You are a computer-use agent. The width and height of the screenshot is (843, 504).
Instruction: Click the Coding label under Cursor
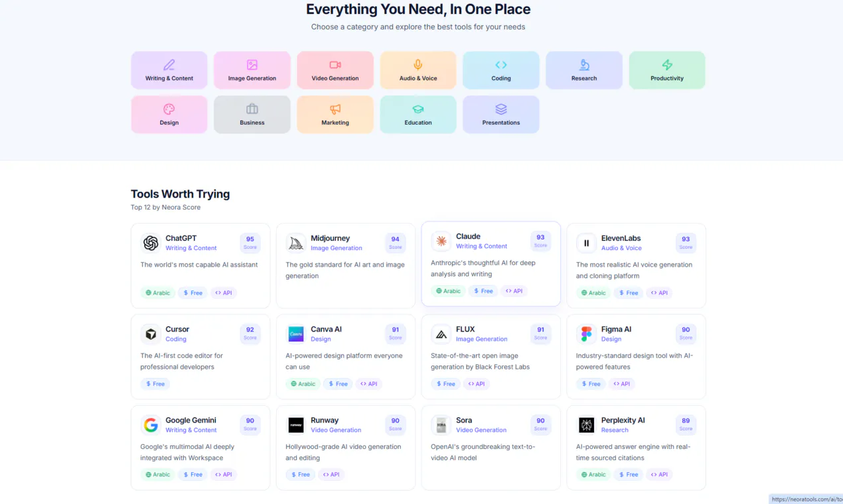coord(176,339)
